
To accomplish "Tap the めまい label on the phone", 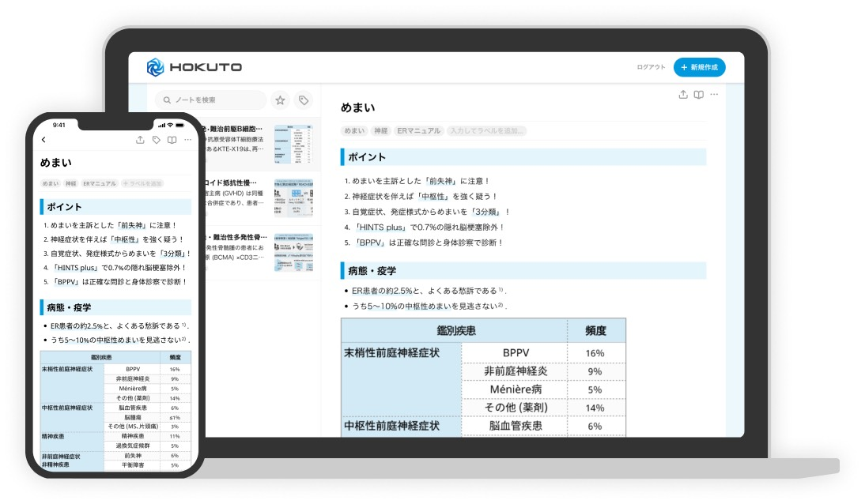I will point(50,183).
